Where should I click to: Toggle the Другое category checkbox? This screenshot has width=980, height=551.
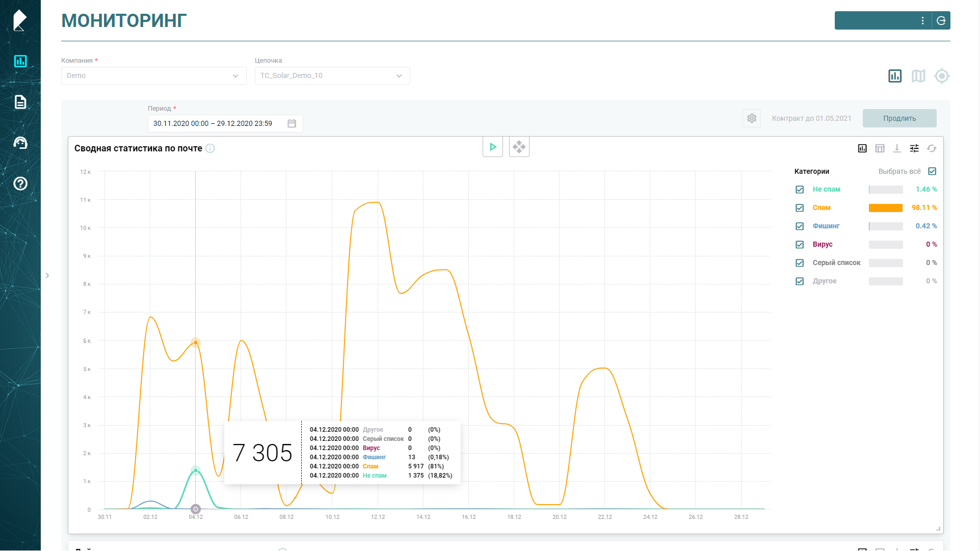pyautogui.click(x=800, y=281)
